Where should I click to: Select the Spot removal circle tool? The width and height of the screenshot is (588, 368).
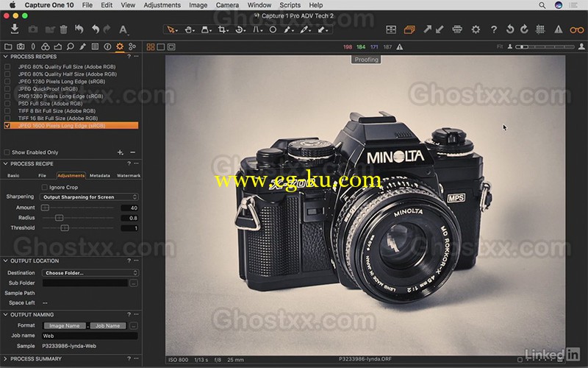(273, 29)
